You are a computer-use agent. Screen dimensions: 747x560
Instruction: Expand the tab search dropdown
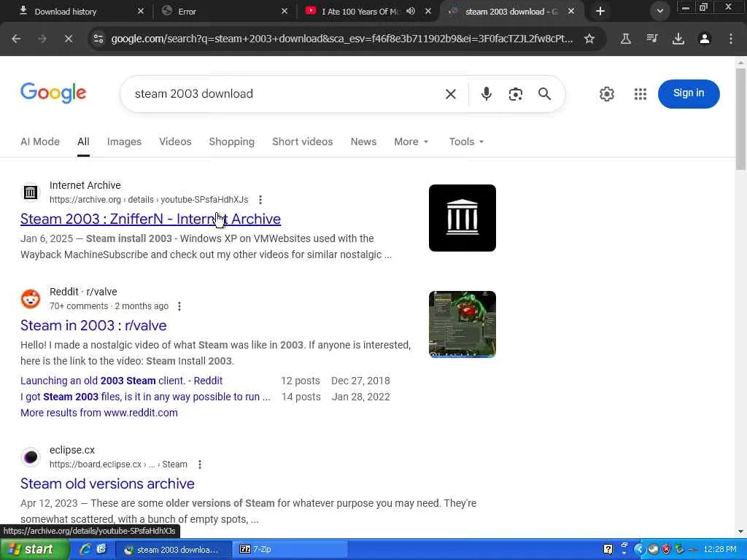[x=659, y=12]
